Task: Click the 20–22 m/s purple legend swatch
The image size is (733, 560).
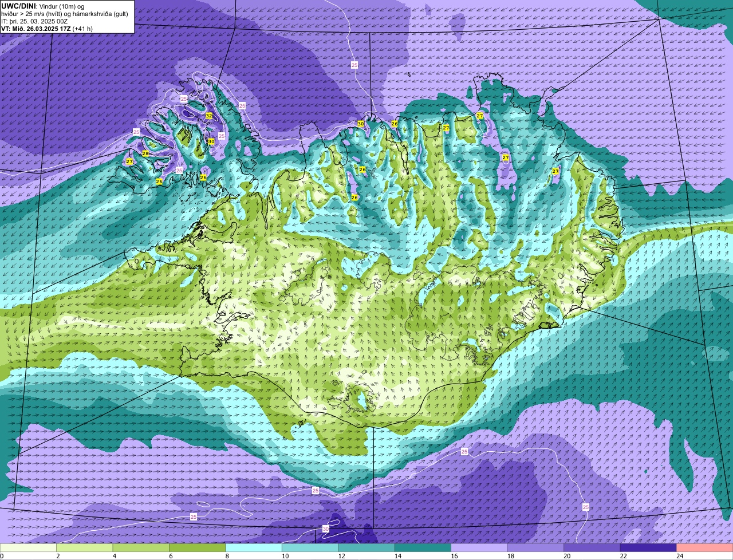Action: coord(592,547)
